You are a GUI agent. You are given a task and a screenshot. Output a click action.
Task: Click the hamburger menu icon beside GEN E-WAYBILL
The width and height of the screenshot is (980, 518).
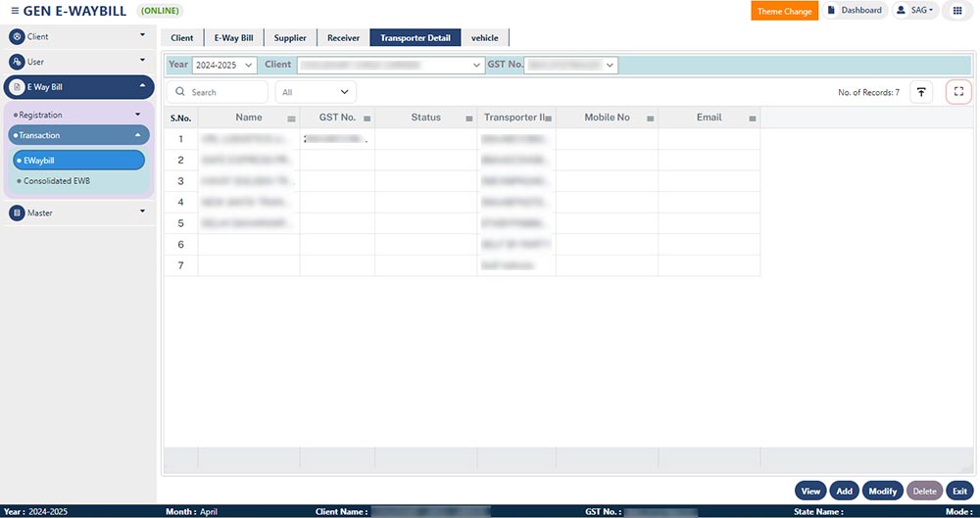coord(14,11)
